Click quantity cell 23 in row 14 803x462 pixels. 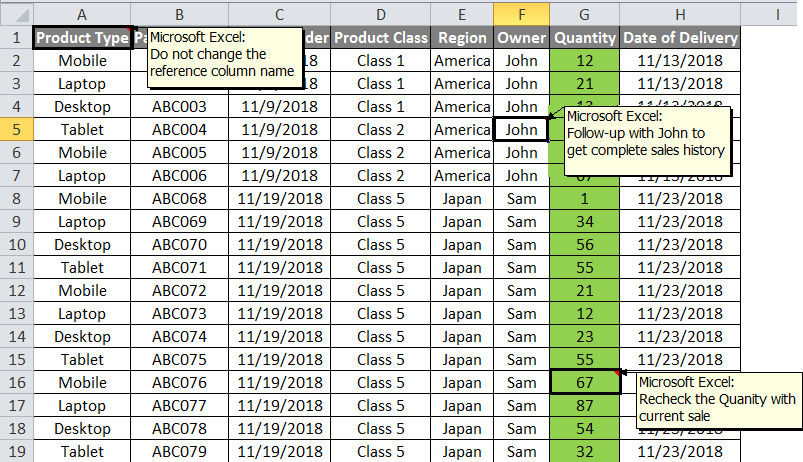pyautogui.click(x=584, y=337)
